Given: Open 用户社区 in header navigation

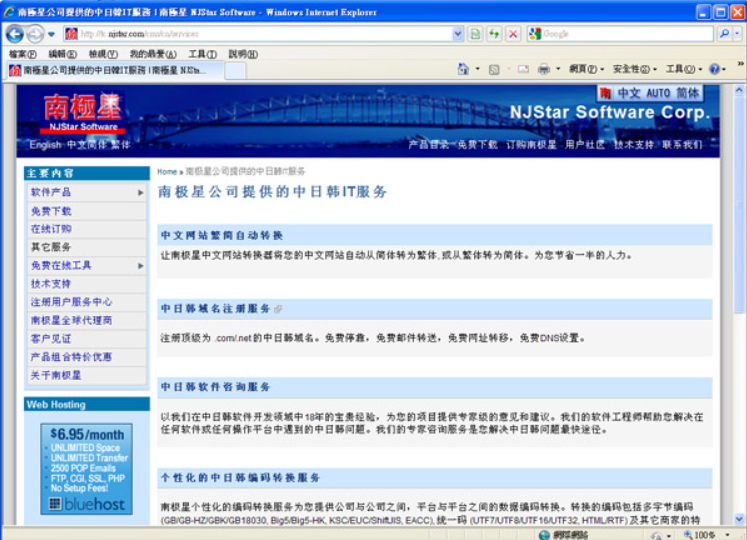Looking at the screenshot, I should (x=585, y=145).
